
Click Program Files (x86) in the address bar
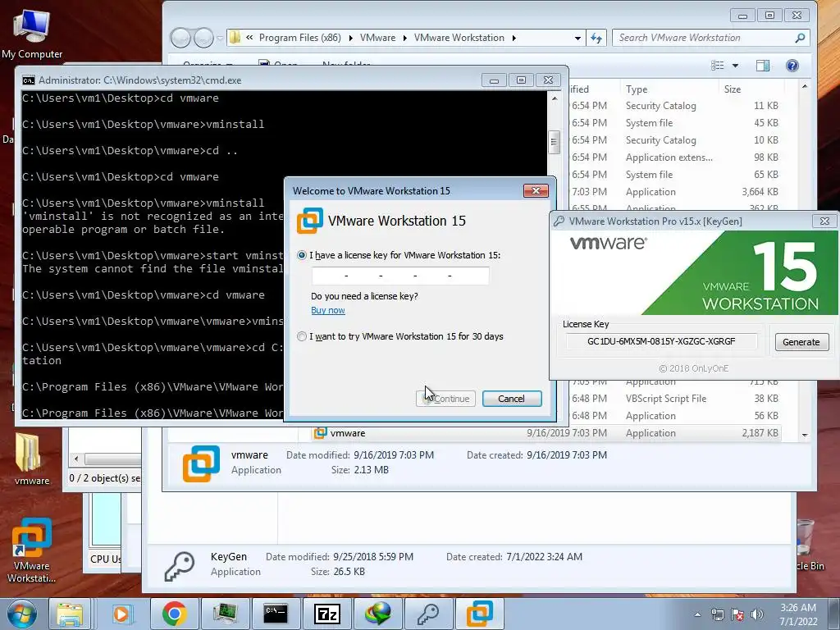pos(300,38)
